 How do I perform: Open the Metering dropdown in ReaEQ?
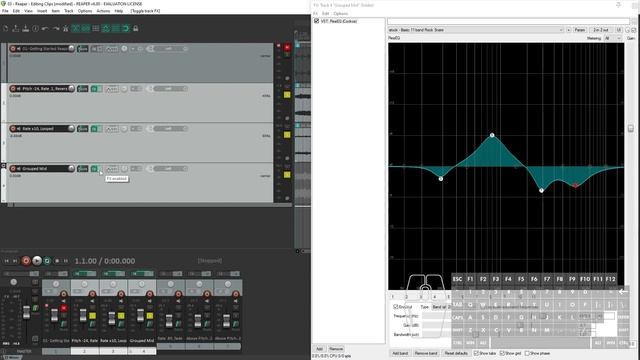pyautogui.click(x=612, y=38)
